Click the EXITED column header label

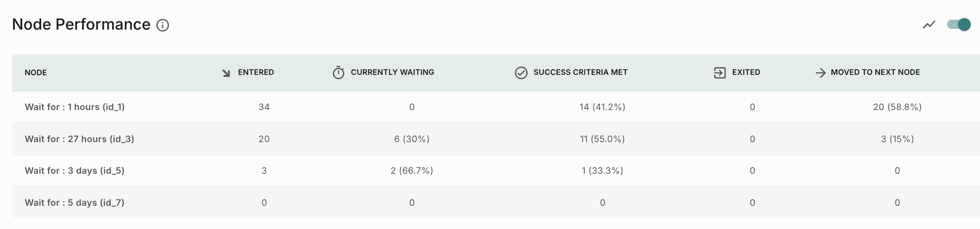click(746, 72)
